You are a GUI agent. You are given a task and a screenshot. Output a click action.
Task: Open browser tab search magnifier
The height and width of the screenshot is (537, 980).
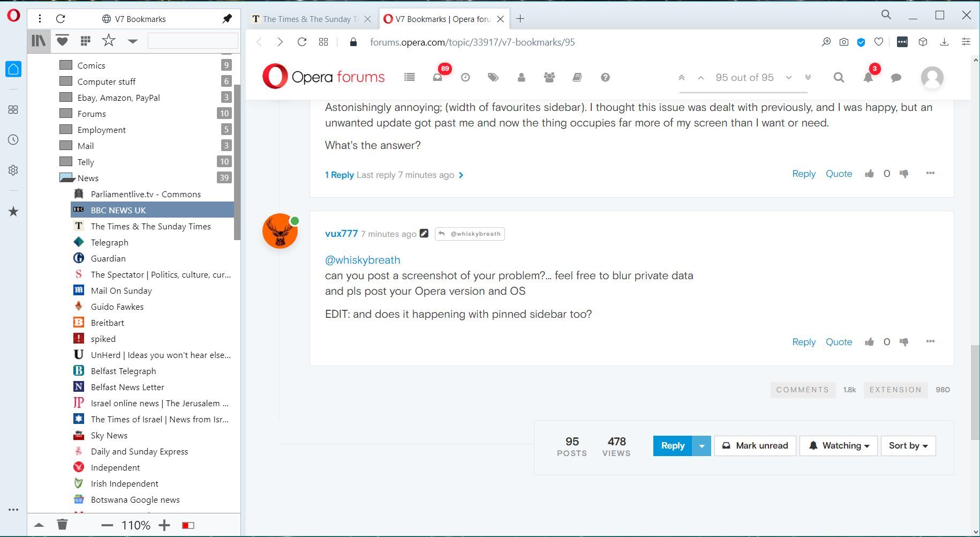886,15
